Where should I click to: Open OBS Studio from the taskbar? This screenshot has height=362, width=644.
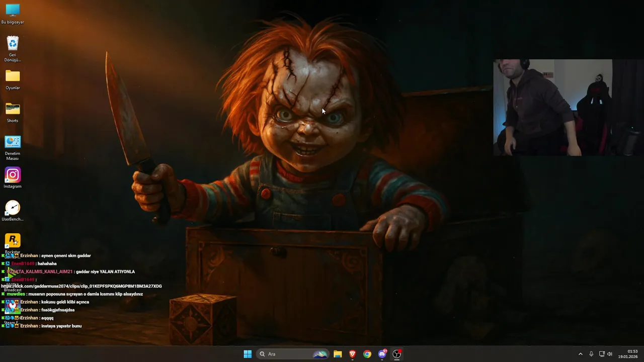(397, 354)
